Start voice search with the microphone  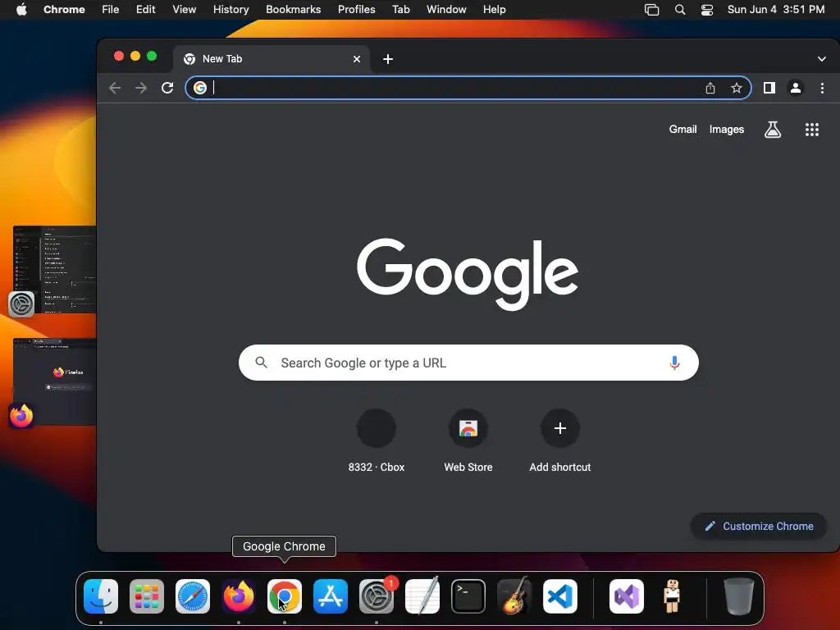674,363
